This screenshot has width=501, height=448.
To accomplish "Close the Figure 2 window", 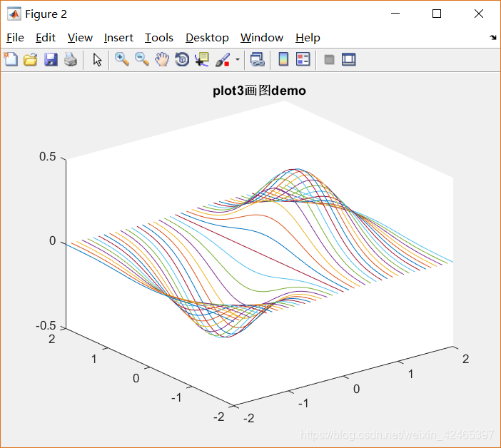I will 479,14.
